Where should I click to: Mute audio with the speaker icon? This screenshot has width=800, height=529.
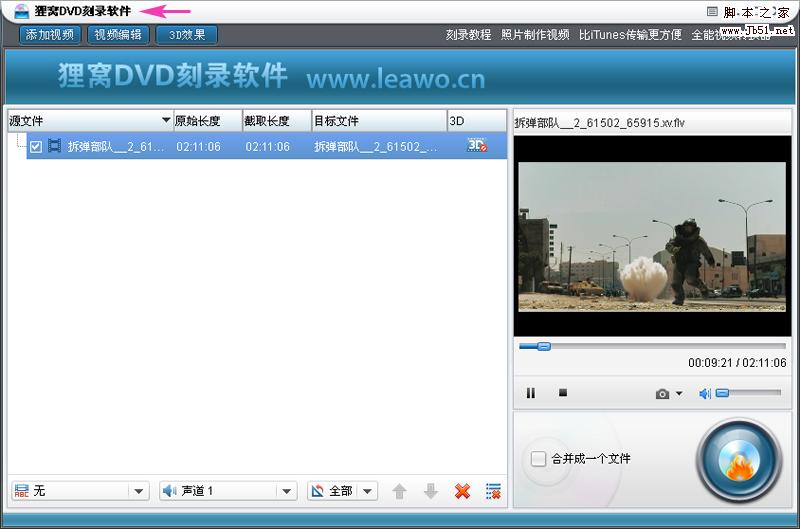(705, 393)
